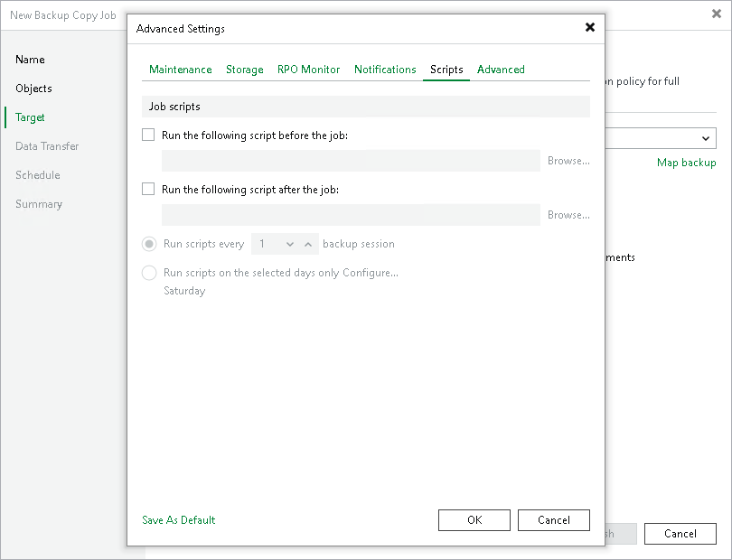Viewport: 732px width, 560px height.
Task: Enable running a script before the job
Action: pos(148,135)
